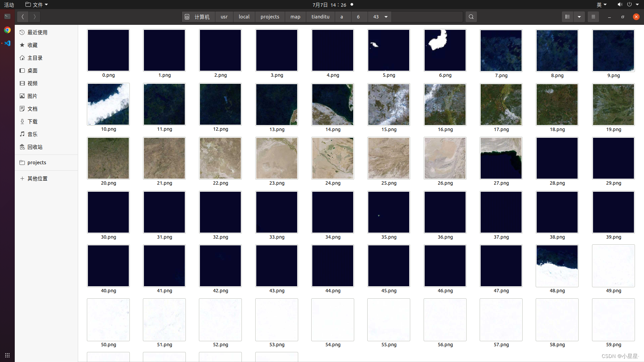Click the 33.png file name

coord(277,237)
